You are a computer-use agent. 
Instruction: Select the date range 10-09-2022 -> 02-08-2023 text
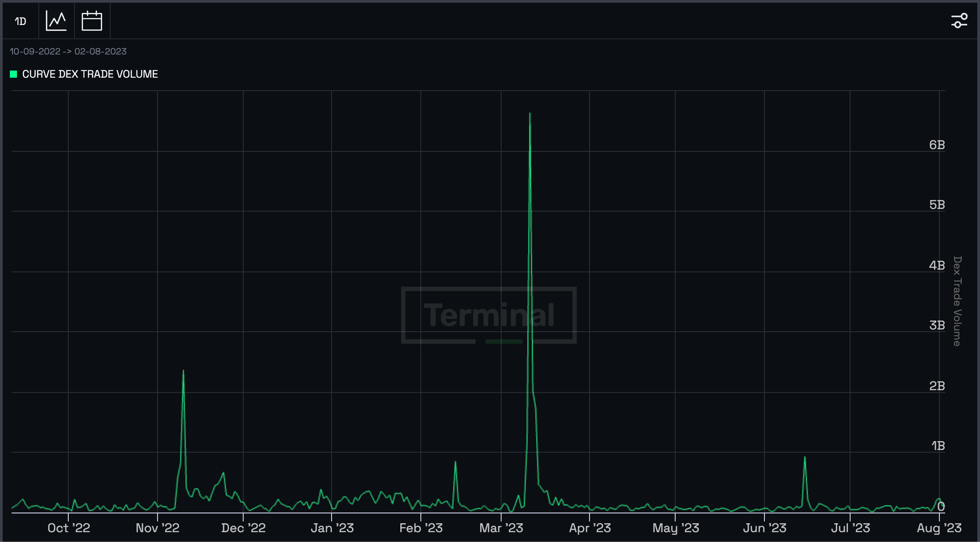pos(68,51)
